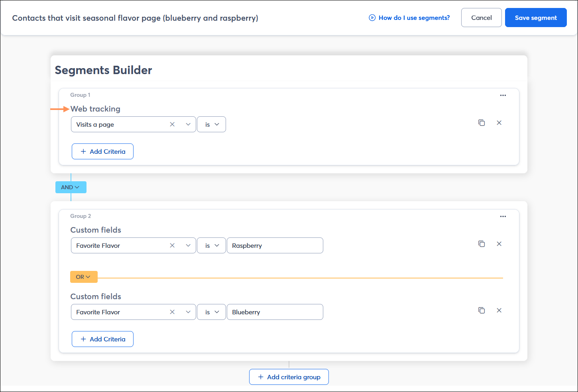Expand the Visits a page dropdown
This screenshot has height=392, width=578.
tap(188, 124)
